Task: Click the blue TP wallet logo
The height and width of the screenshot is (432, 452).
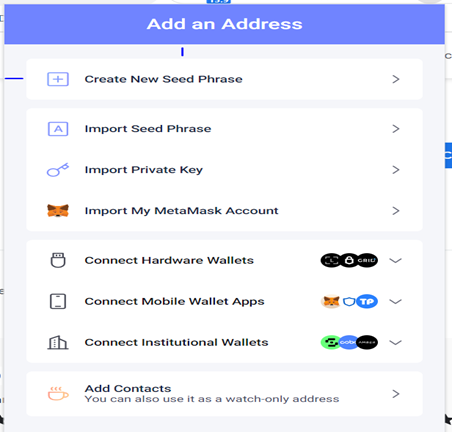Action: (x=367, y=301)
